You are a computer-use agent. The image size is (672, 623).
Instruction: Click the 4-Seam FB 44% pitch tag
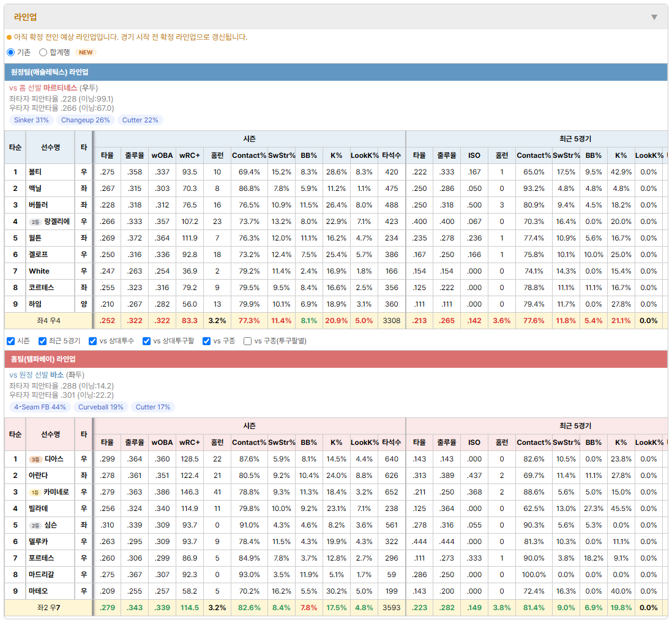click(x=40, y=407)
